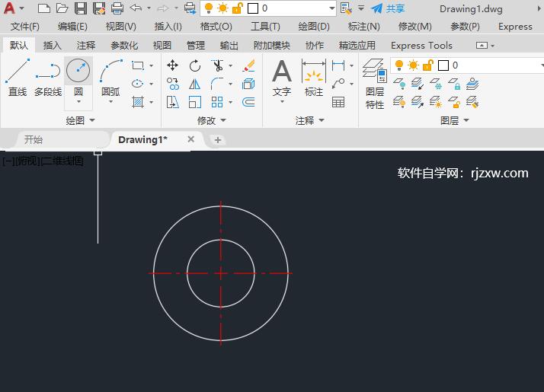
Task: Expand the Layers (图层) panel
Action: [x=455, y=120]
